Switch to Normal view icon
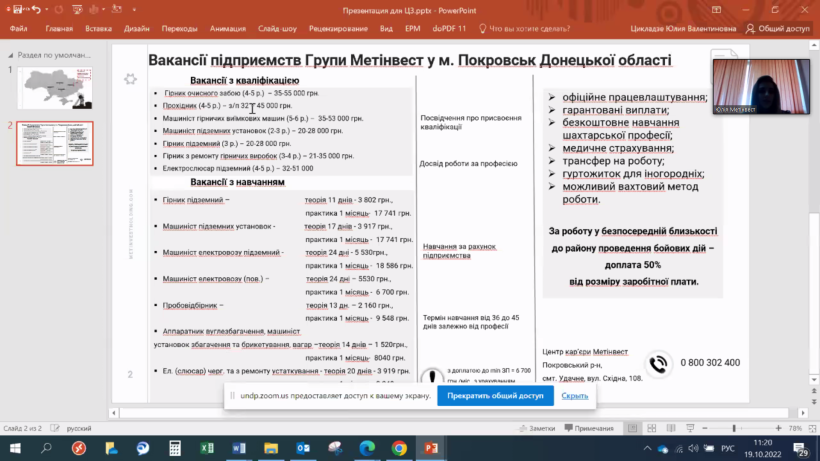The height and width of the screenshot is (461, 820). (x=633, y=429)
